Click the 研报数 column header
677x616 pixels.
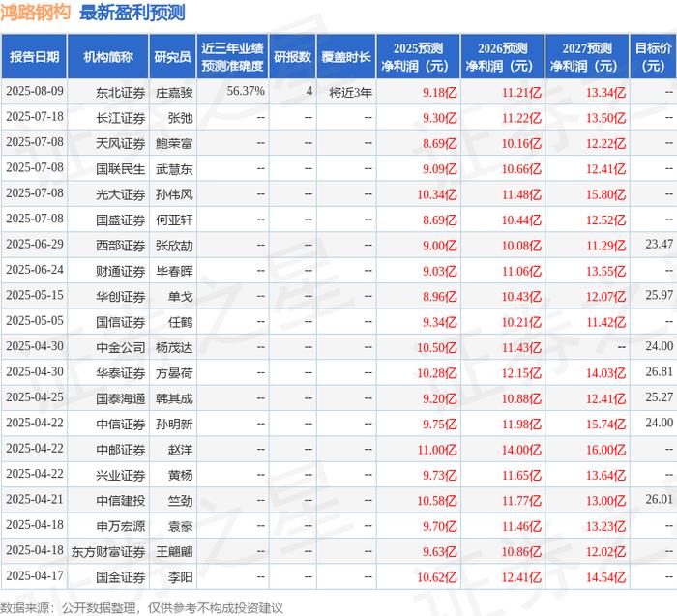[292, 57]
